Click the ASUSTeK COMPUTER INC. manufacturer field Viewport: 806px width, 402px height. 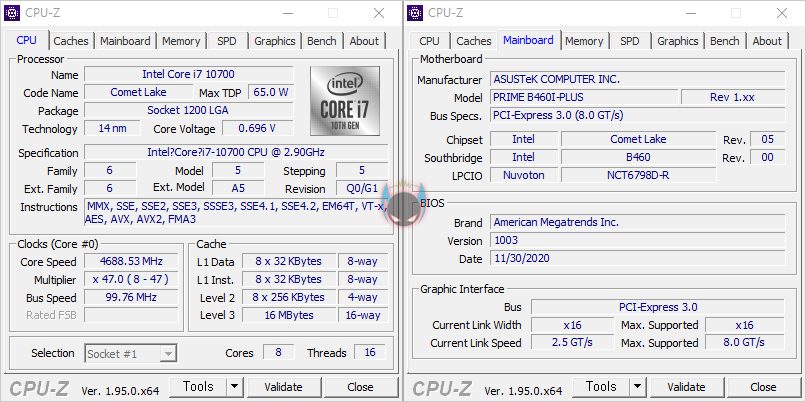(637, 79)
